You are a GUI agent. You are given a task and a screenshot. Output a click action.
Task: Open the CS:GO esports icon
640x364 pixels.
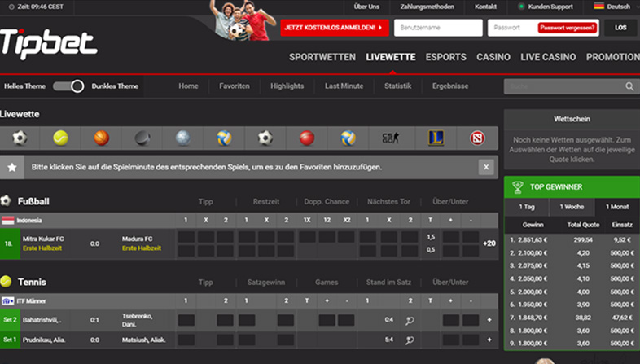point(391,138)
